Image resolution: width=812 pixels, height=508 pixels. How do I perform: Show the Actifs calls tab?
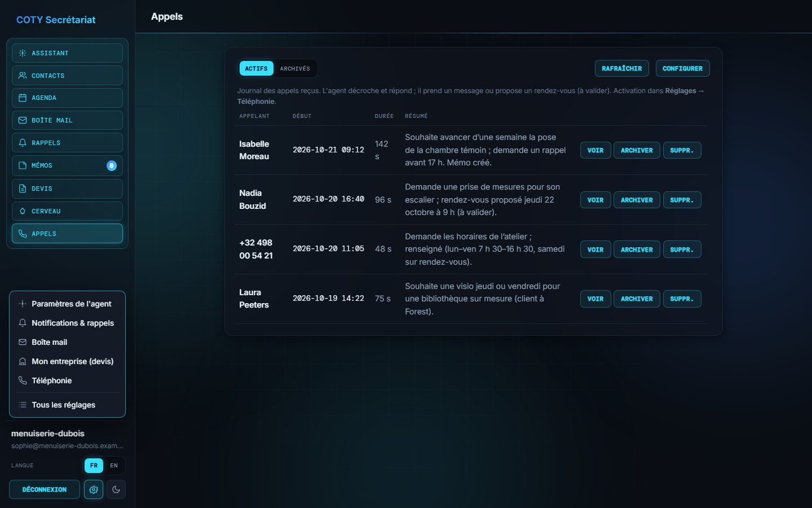click(256, 68)
